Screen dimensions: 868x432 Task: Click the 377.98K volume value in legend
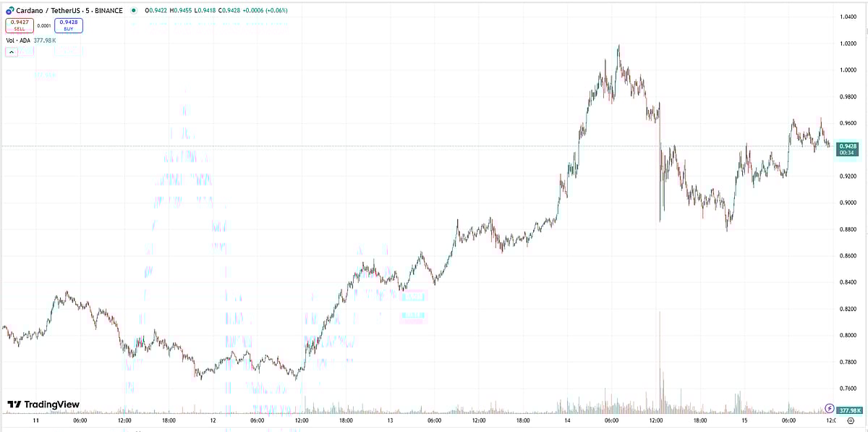[44, 39]
